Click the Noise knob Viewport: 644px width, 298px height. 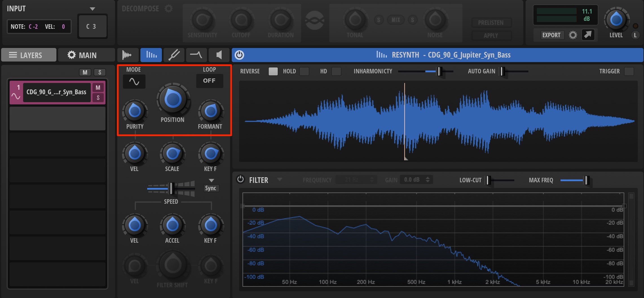click(435, 20)
